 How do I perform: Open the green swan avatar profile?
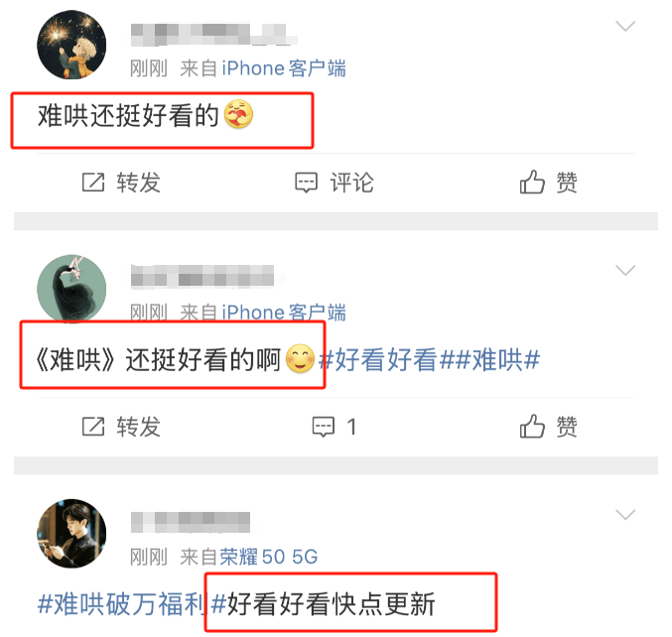[71, 288]
